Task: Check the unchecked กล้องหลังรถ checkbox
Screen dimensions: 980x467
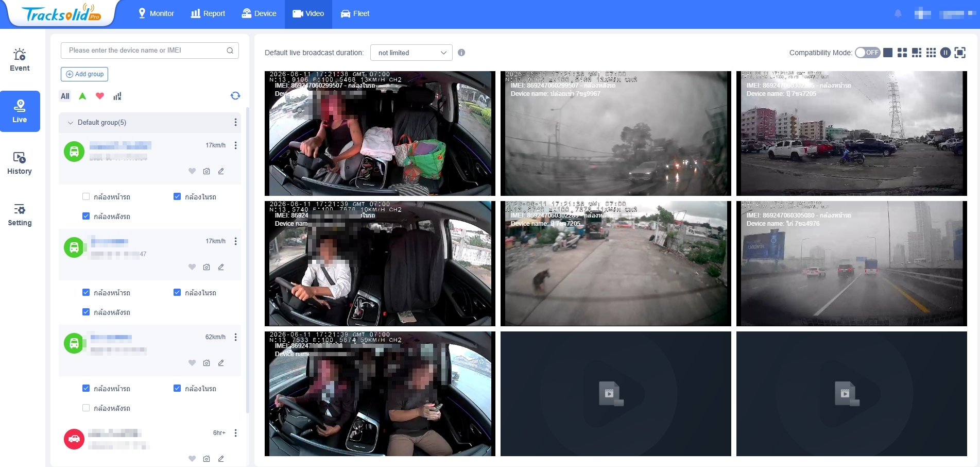Action: click(86, 408)
